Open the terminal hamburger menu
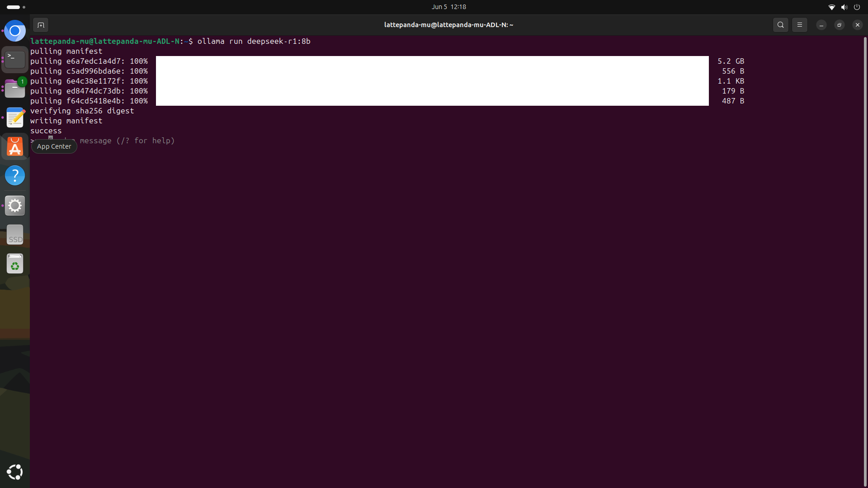 [800, 25]
